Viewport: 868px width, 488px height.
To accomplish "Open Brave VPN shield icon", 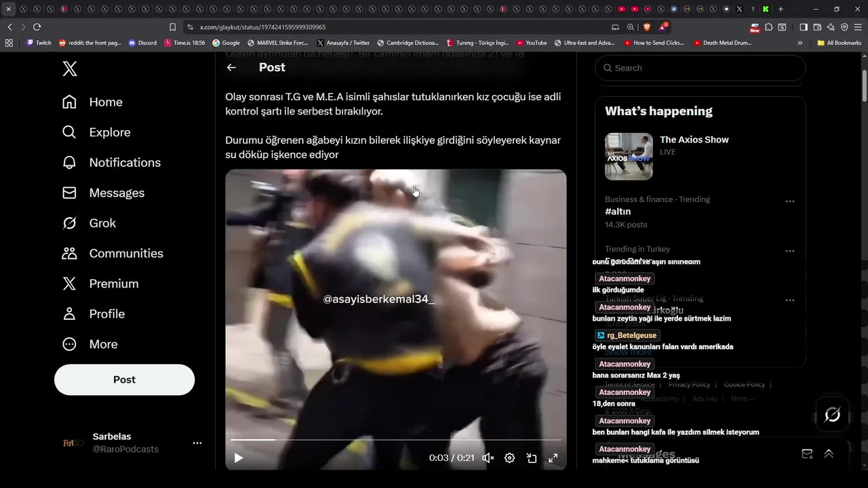I will pyautogui.click(x=844, y=27).
